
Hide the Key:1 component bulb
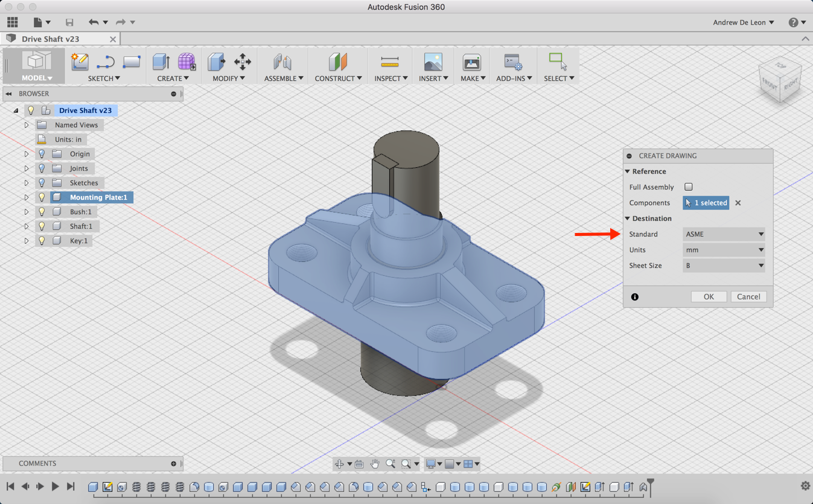pos(40,240)
